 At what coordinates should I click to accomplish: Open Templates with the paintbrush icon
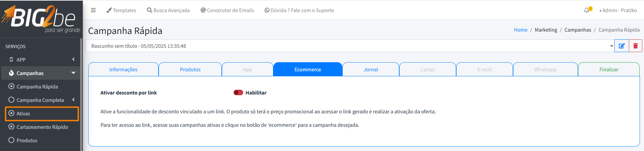121,10
